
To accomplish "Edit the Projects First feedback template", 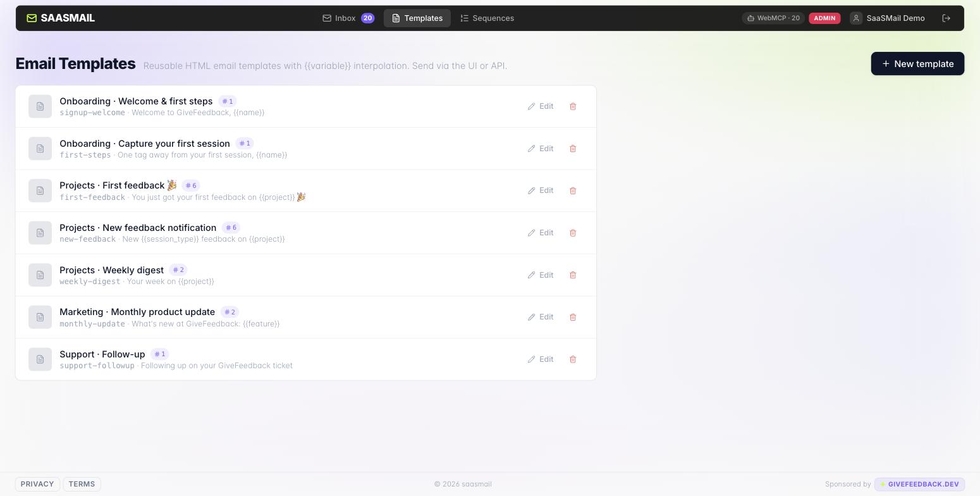I will [541, 190].
